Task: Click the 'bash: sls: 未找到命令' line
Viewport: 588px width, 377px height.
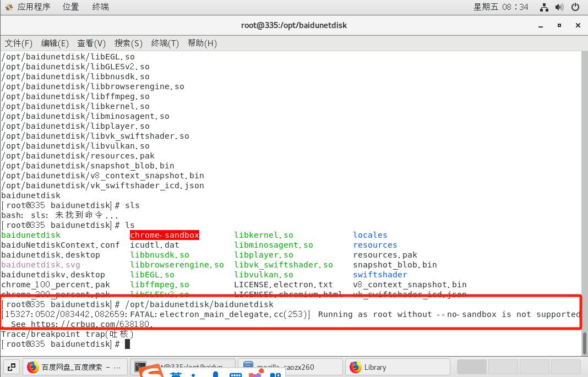Action: (x=59, y=215)
